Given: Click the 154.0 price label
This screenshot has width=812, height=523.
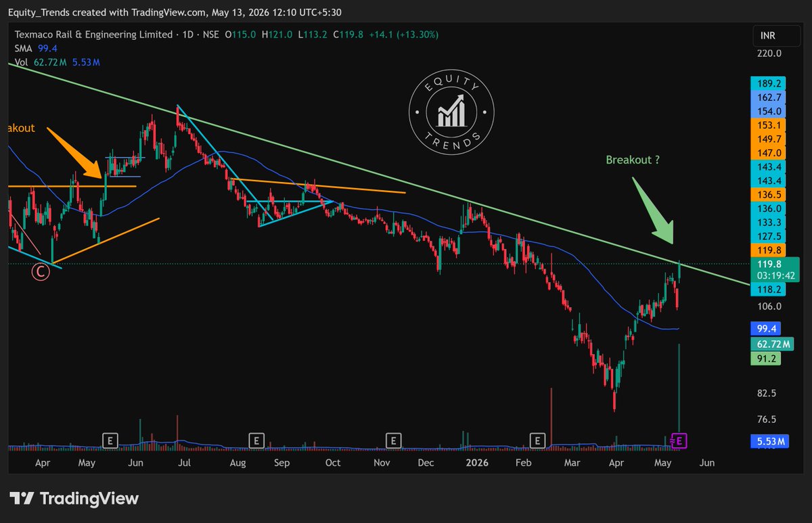Looking at the screenshot, I should coord(770,111).
